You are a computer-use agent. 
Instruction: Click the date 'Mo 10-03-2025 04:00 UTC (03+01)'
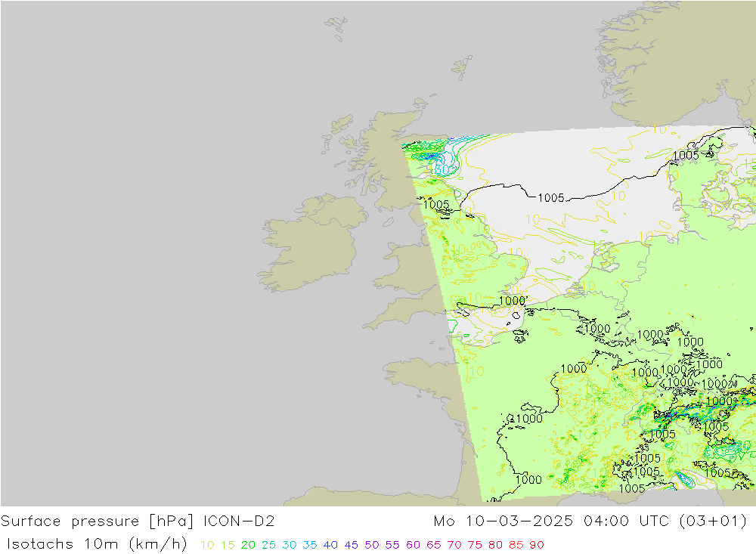[x=590, y=522]
